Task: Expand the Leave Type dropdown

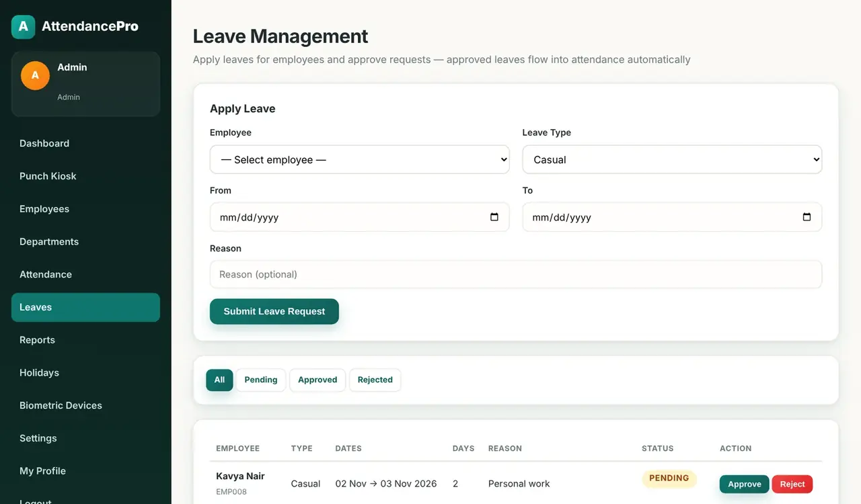Action: [672, 159]
